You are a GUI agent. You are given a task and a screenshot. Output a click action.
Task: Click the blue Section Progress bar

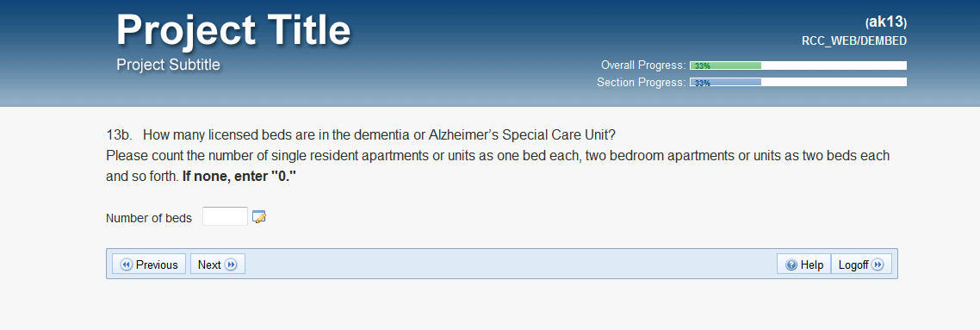click(x=798, y=82)
